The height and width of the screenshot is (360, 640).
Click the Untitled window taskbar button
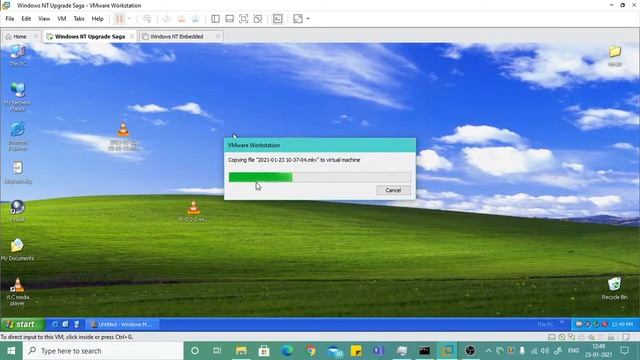click(x=122, y=324)
